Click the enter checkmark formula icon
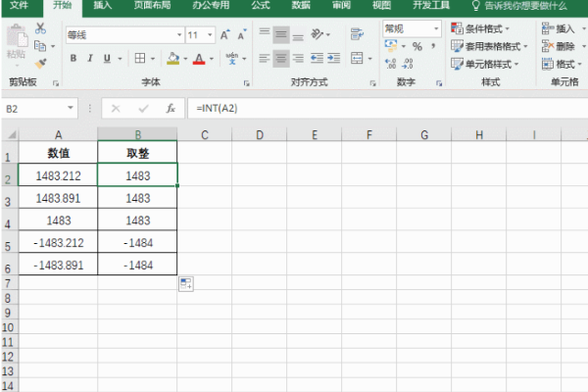Image resolution: width=588 pixels, height=392 pixels. pos(143,109)
